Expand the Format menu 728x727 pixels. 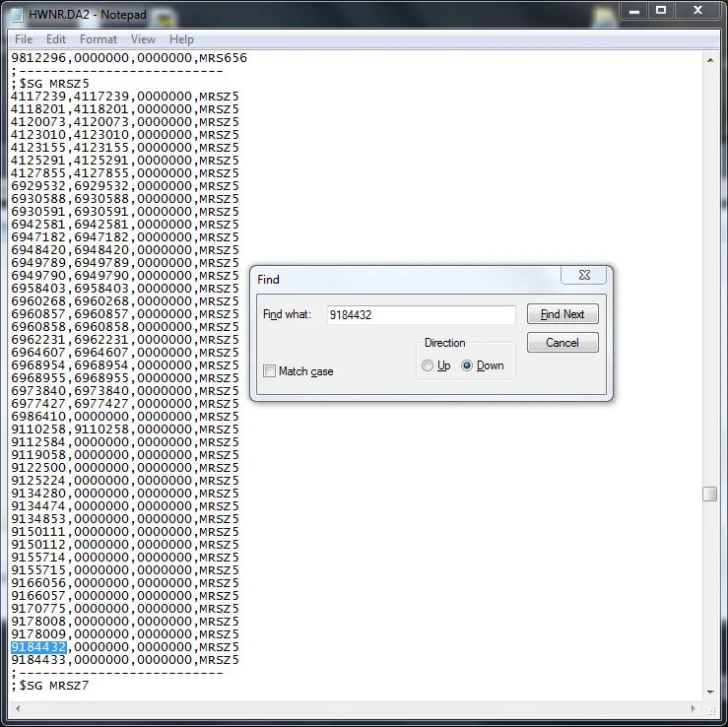click(99, 39)
